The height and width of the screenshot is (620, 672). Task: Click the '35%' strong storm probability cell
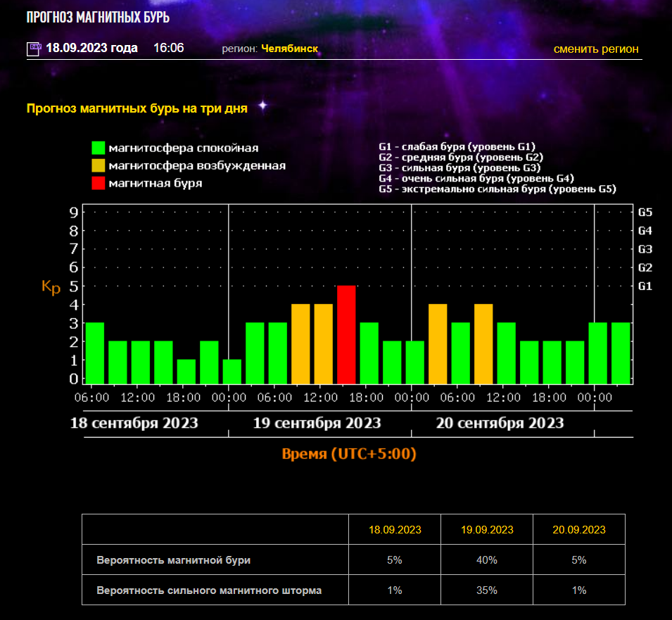coord(487,590)
